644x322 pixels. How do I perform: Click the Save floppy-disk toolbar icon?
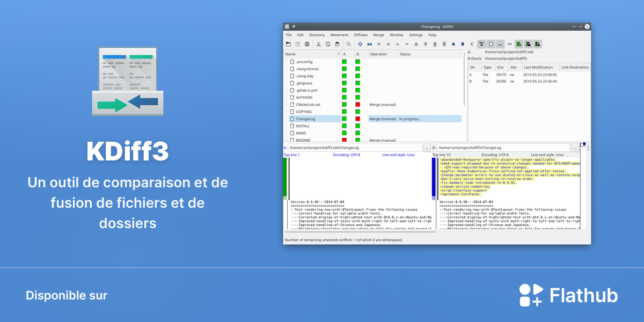298,44
